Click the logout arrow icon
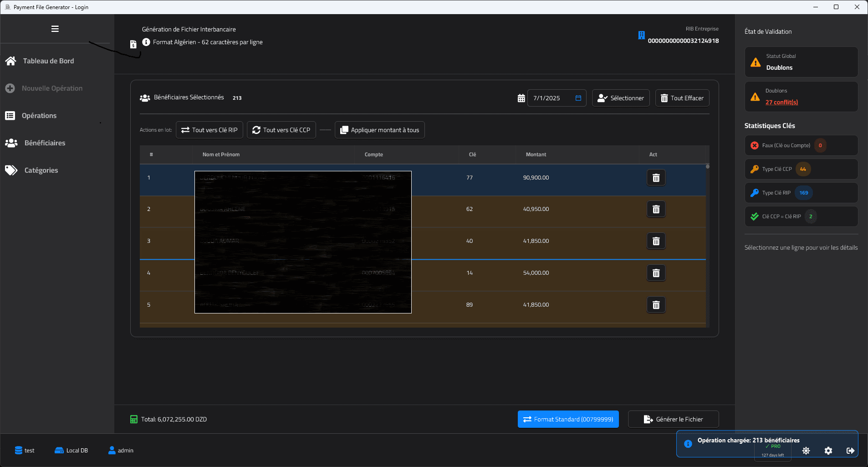The height and width of the screenshot is (467, 868). click(850, 451)
